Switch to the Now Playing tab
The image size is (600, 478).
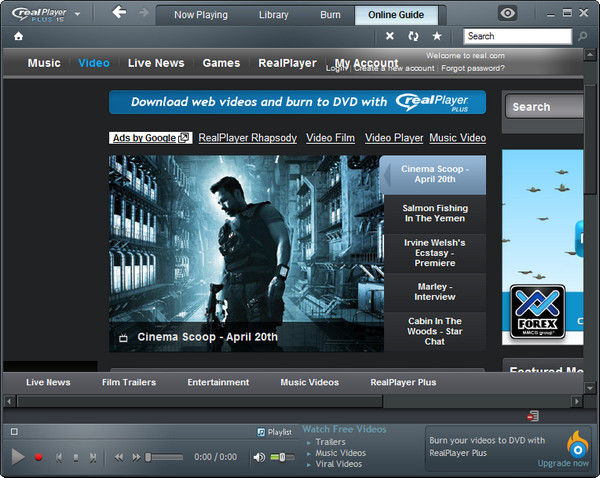tap(201, 15)
